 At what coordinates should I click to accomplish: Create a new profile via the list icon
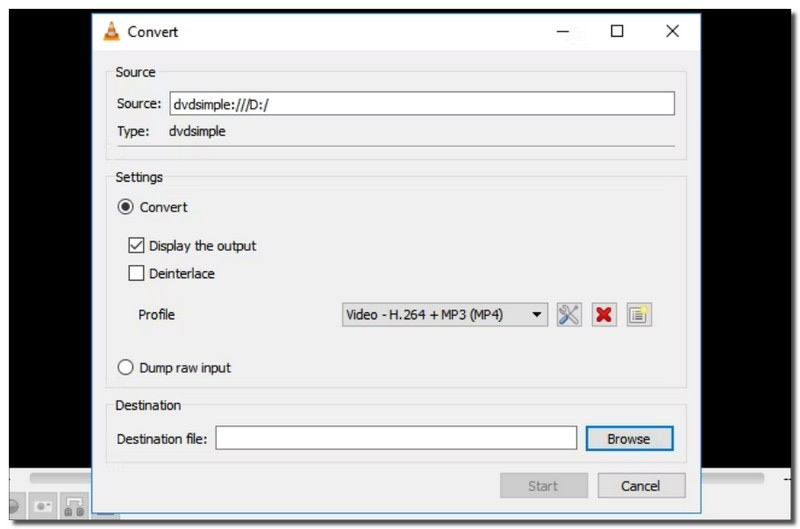639,314
